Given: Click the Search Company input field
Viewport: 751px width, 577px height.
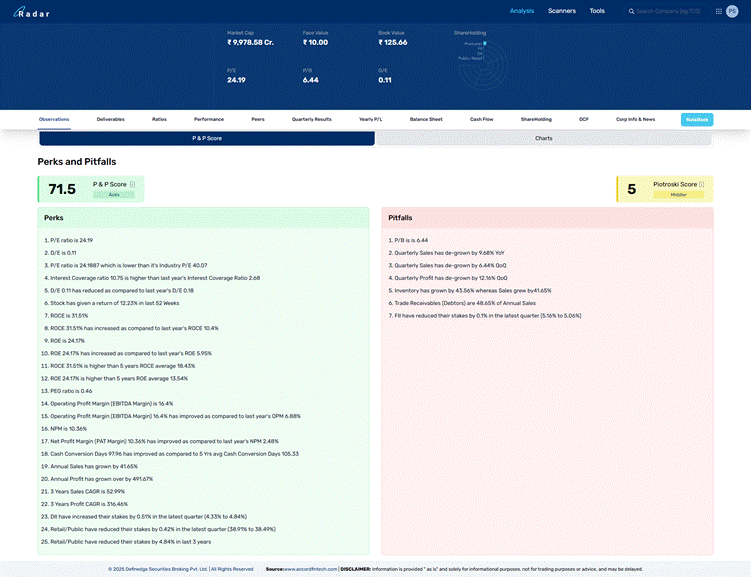Looking at the screenshot, I should point(668,11).
